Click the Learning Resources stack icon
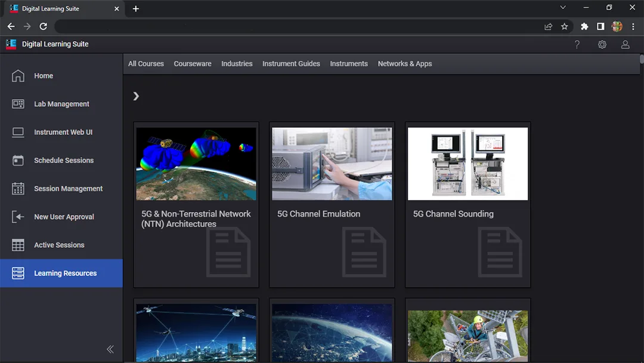The image size is (644, 363). (18, 273)
